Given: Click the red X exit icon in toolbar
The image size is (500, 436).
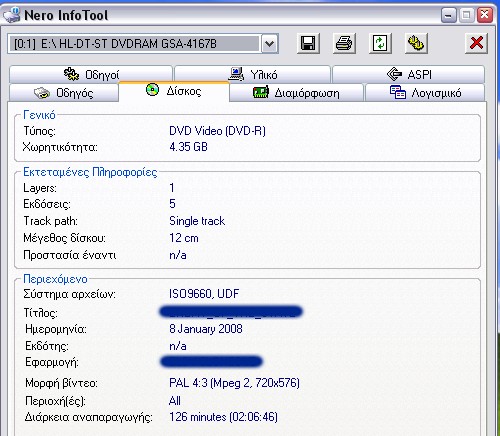Looking at the screenshot, I should 476,43.
